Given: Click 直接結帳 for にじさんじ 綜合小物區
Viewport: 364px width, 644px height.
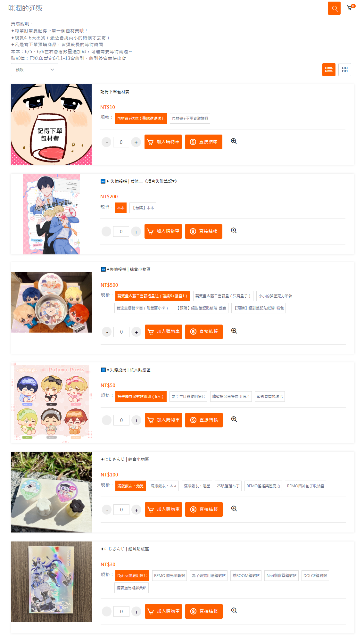Looking at the screenshot, I should [204, 509].
